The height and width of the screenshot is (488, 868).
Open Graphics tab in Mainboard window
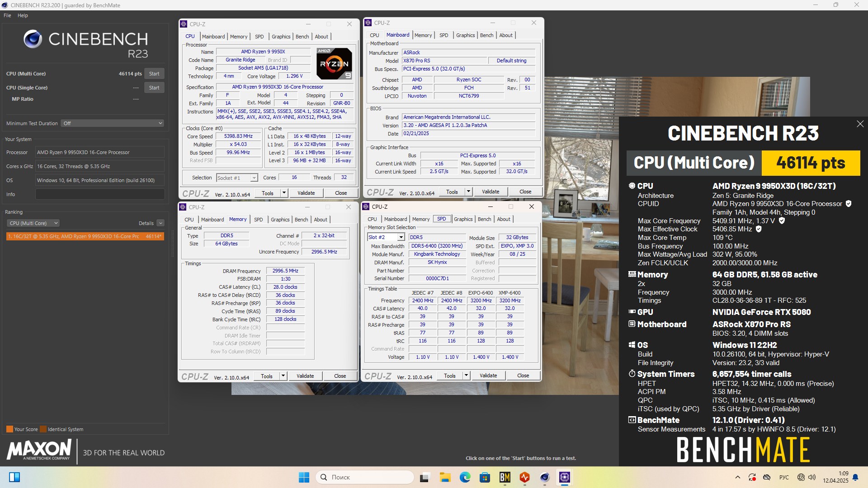(465, 35)
